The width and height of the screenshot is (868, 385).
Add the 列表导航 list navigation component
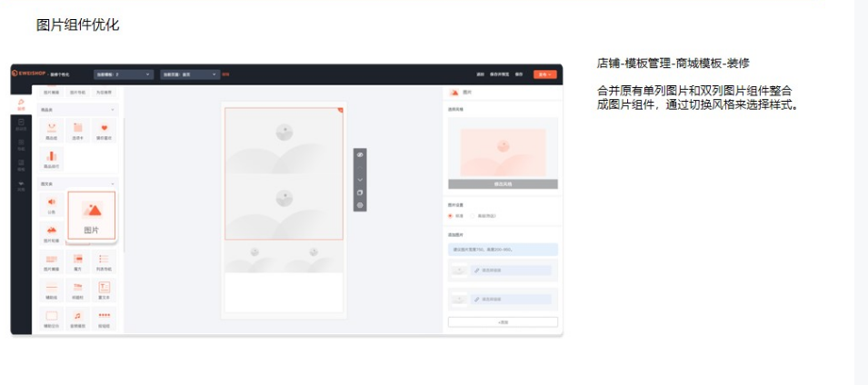pos(105,262)
